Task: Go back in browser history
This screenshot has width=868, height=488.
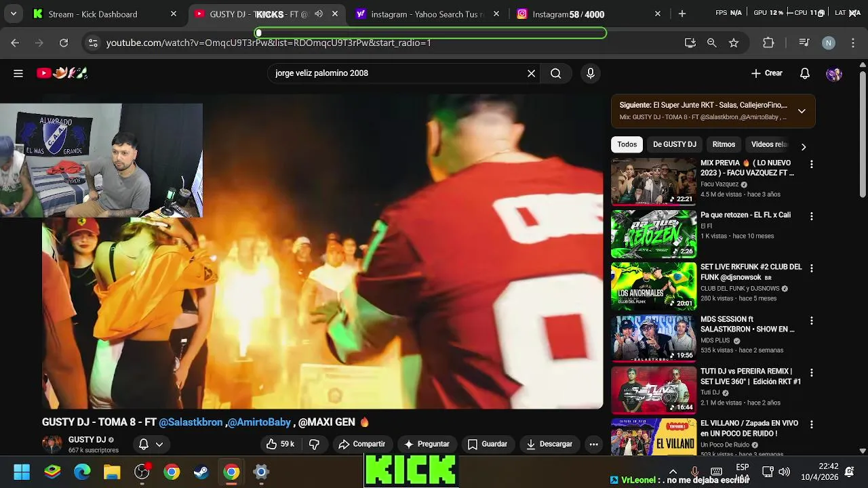Action: 15,43
